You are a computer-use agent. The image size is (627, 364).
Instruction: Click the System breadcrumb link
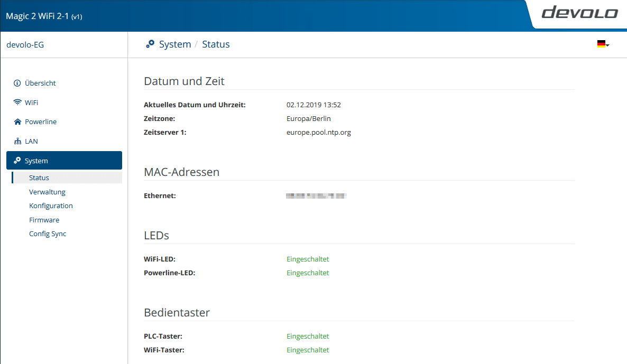click(175, 44)
